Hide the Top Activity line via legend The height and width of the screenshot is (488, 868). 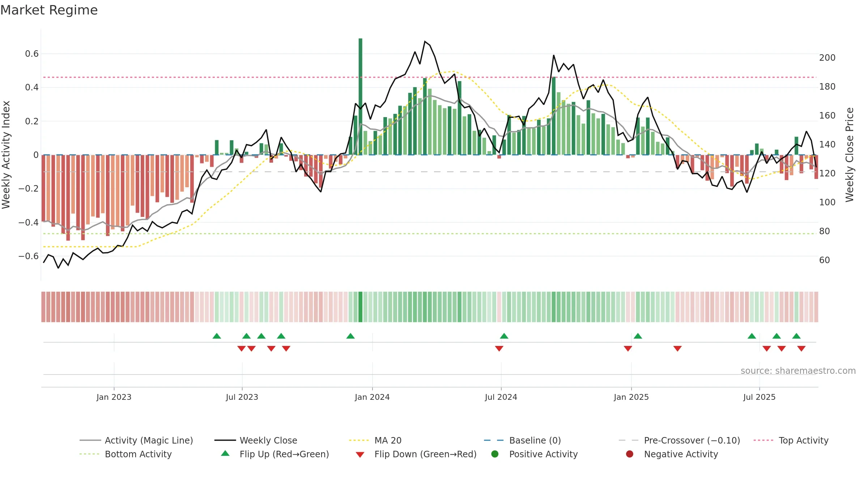[791, 440]
